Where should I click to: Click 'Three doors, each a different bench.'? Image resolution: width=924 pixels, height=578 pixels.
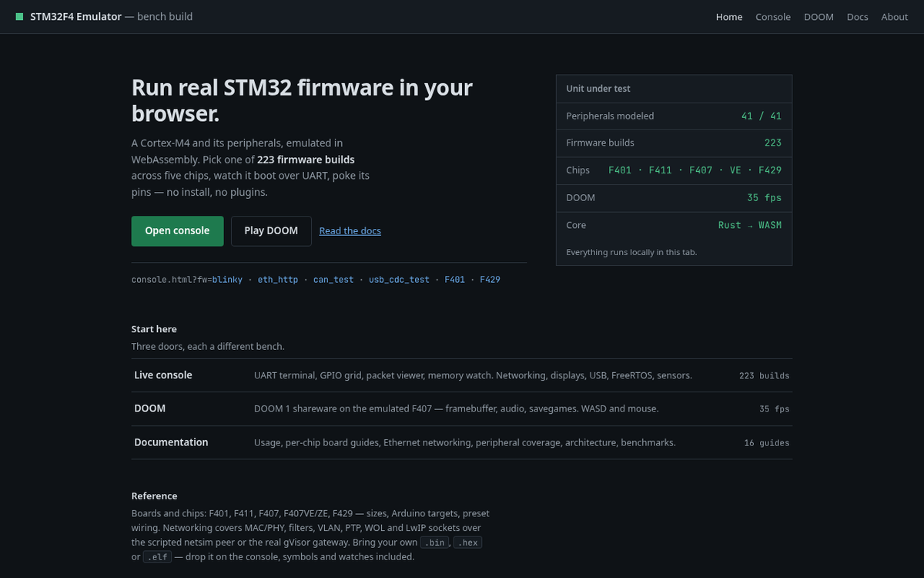208,346
